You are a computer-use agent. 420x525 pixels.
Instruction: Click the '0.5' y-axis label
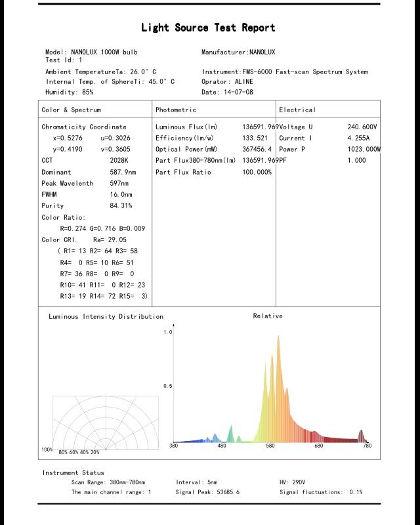(168, 386)
